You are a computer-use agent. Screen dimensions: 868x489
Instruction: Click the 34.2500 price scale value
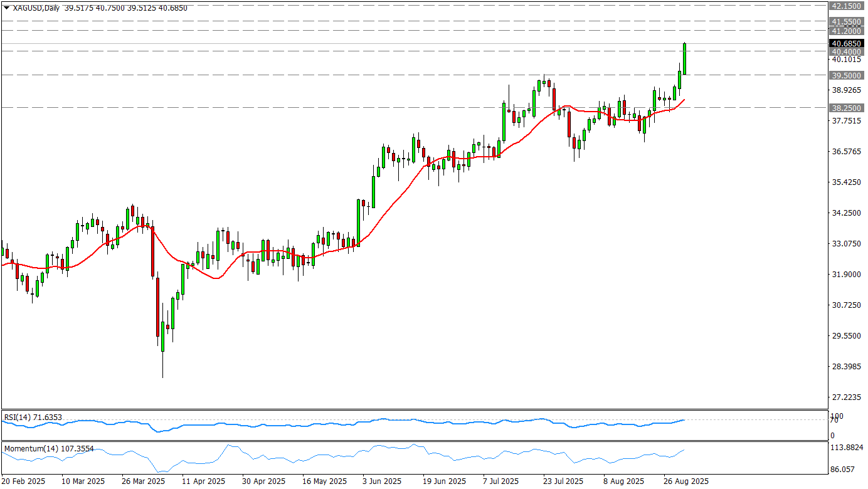[x=845, y=213]
